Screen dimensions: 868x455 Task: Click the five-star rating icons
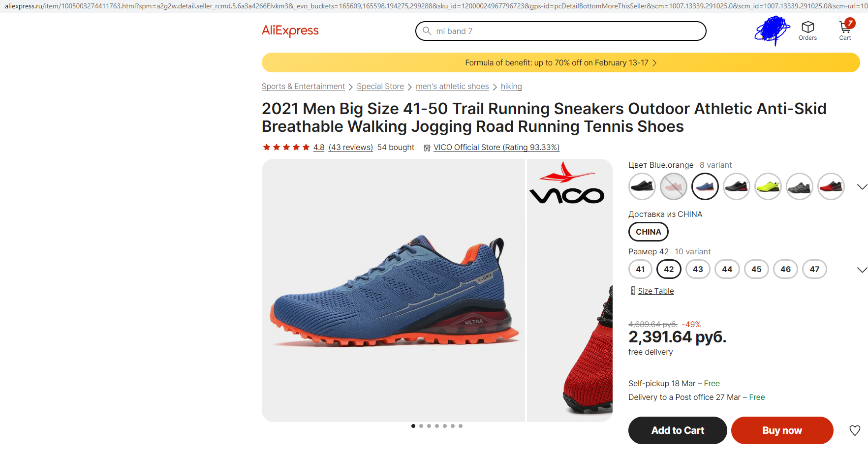click(286, 147)
